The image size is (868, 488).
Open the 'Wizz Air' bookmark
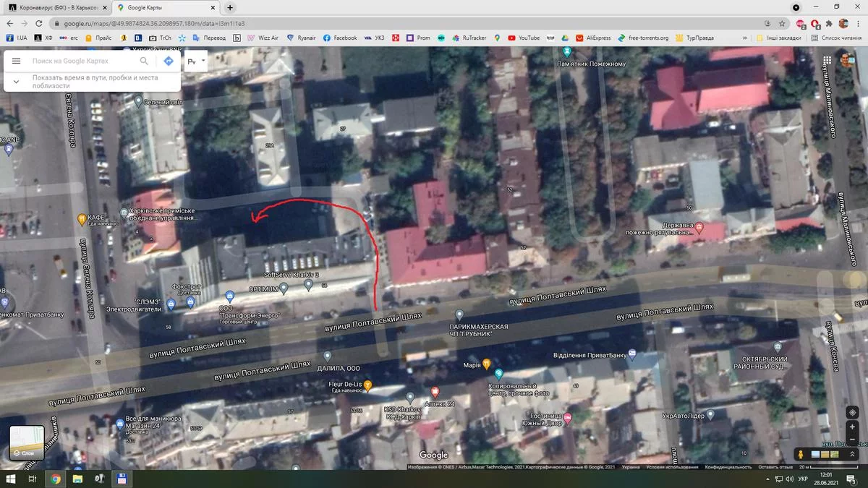263,38
